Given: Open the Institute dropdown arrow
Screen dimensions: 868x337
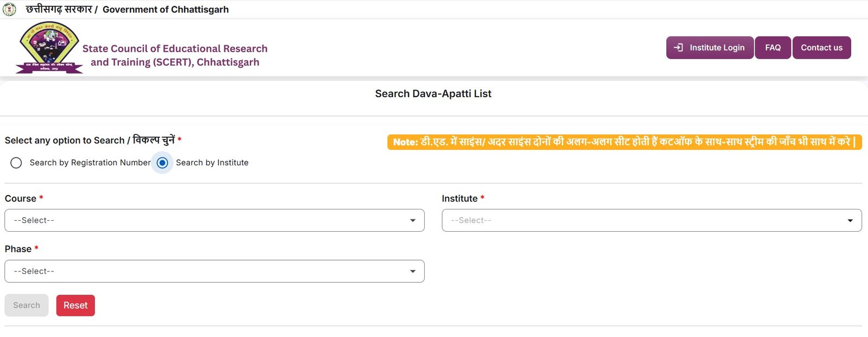Looking at the screenshot, I should (850, 220).
